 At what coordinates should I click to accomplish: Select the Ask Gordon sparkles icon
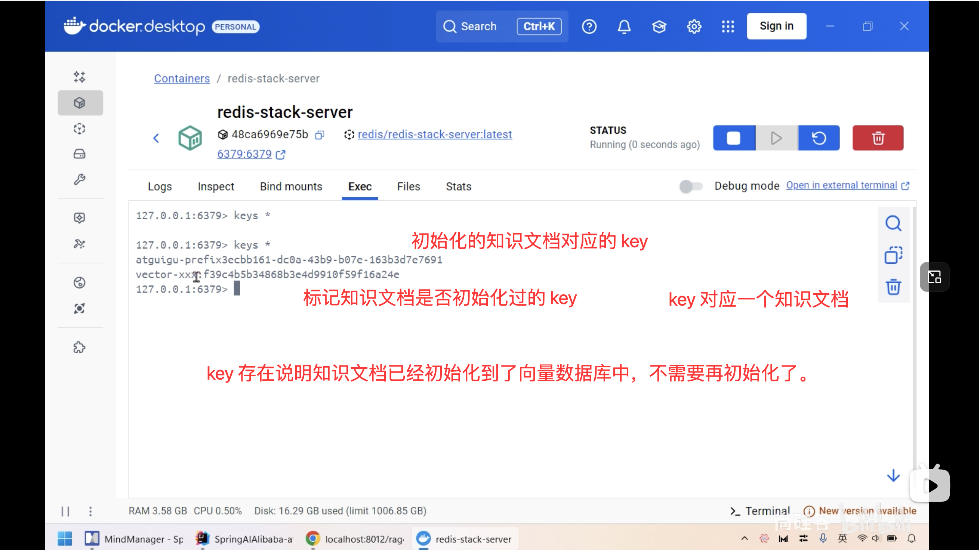pos(80,77)
